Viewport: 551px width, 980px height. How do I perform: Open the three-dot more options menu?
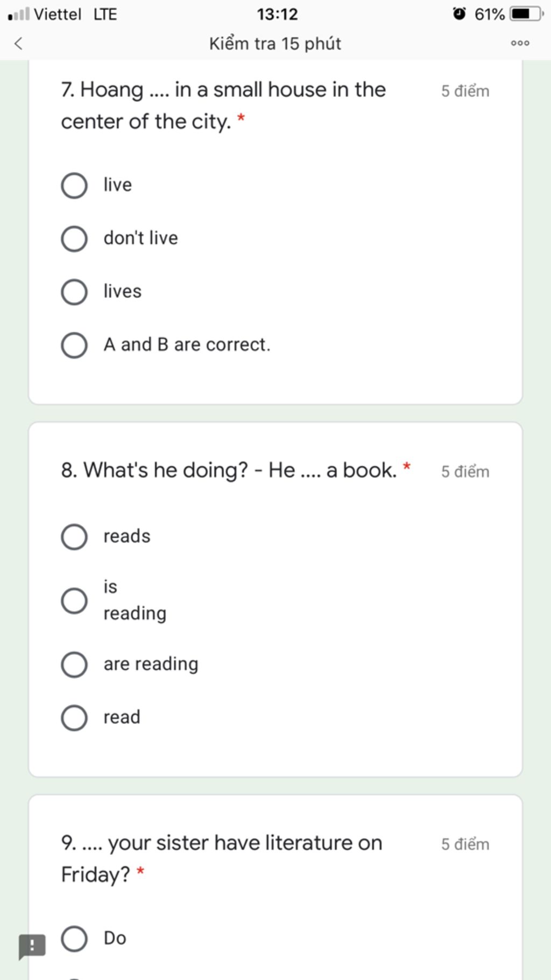coord(520,43)
